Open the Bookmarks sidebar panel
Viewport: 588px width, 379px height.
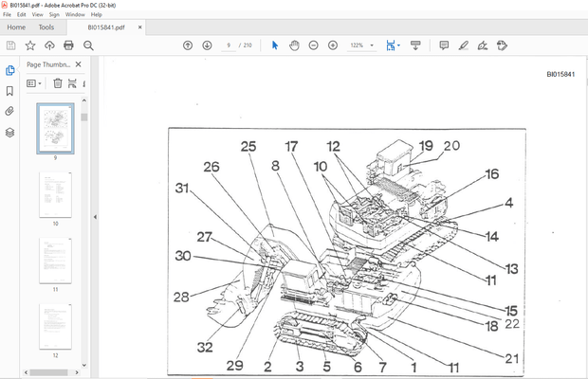pyautogui.click(x=10, y=91)
